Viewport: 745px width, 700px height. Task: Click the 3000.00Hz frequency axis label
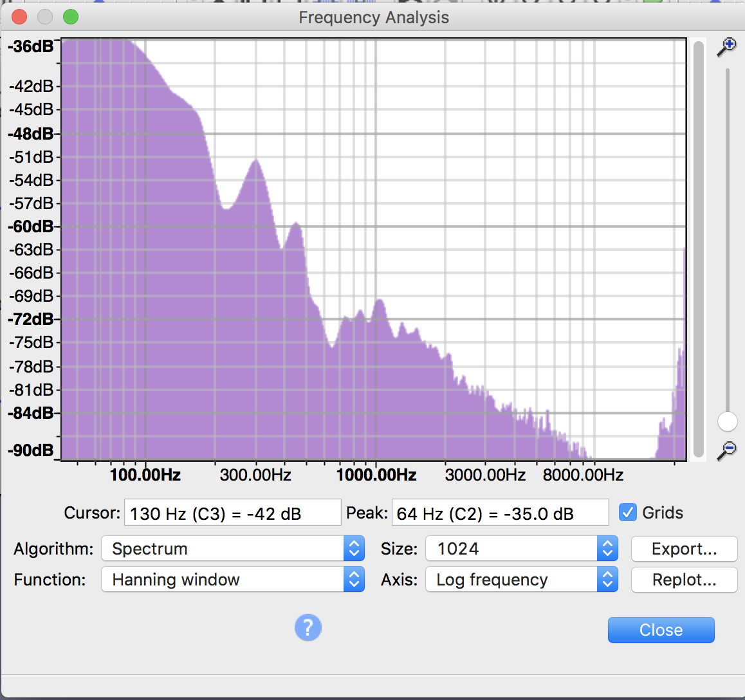485,475
